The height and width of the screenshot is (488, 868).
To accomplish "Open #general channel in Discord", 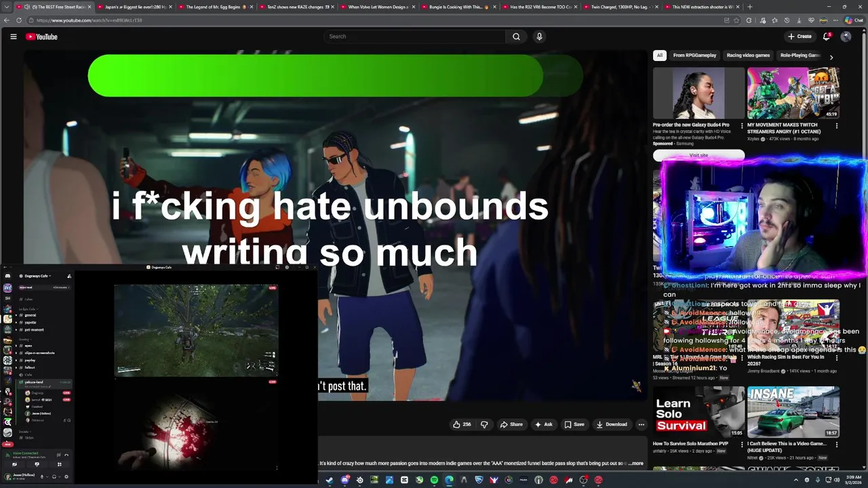I will point(31,315).
